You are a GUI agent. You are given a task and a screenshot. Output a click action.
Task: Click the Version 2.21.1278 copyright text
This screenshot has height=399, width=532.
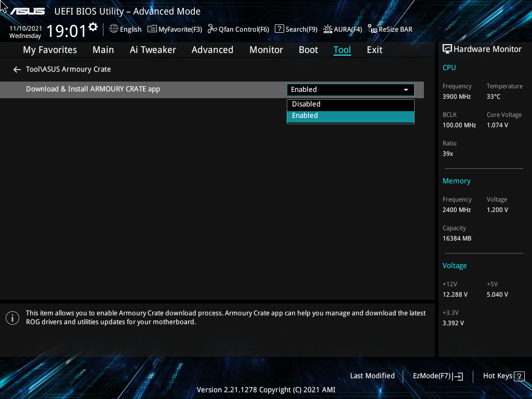pyautogui.click(x=266, y=390)
